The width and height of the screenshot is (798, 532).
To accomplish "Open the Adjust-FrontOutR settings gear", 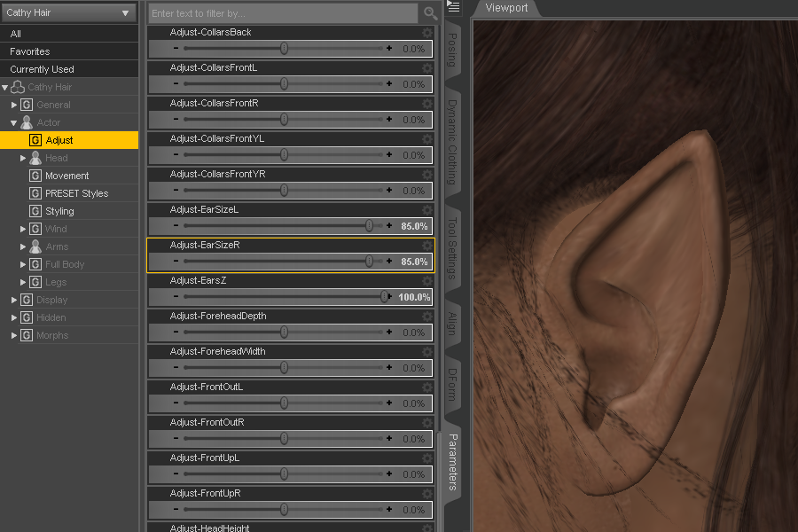I will point(427,423).
